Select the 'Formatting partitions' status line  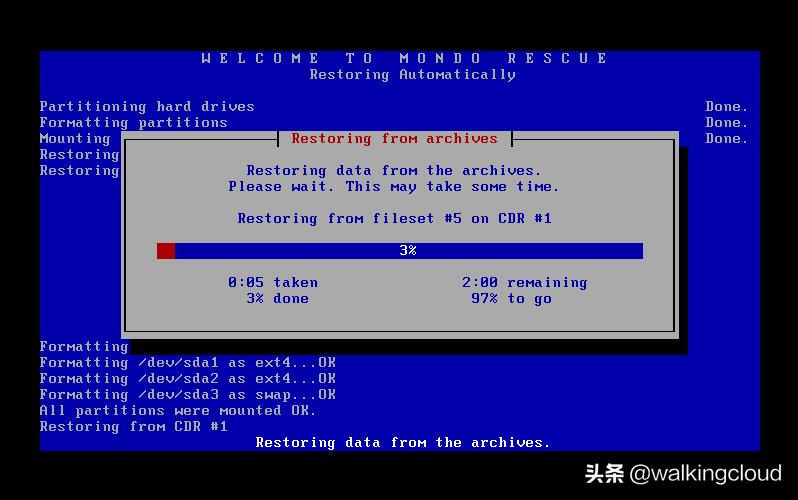(x=134, y=123)
